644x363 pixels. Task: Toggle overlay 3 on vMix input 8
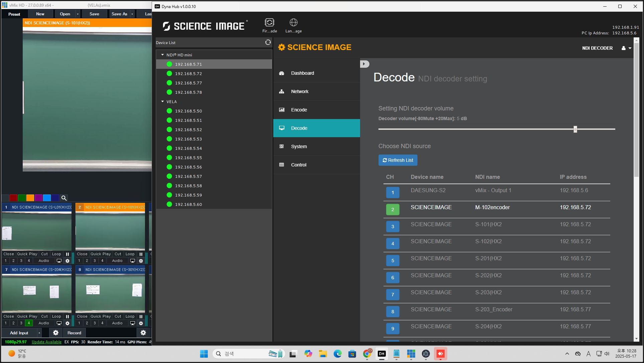pos(95,323)
